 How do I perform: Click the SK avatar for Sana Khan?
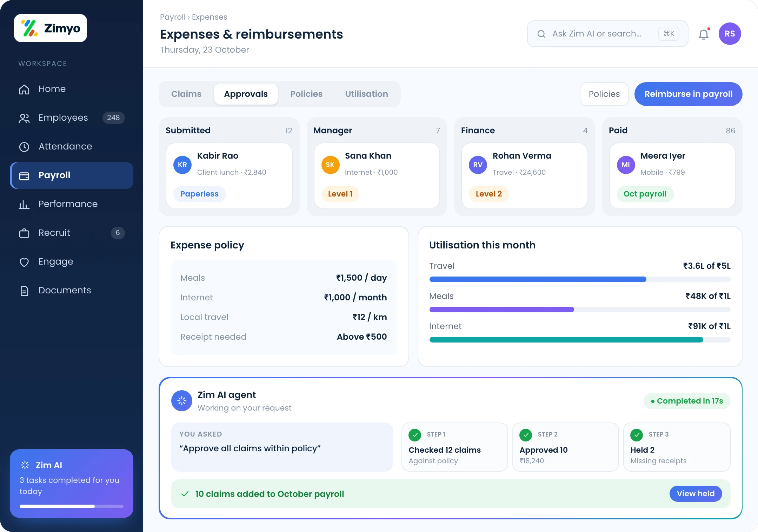[330, 165]
